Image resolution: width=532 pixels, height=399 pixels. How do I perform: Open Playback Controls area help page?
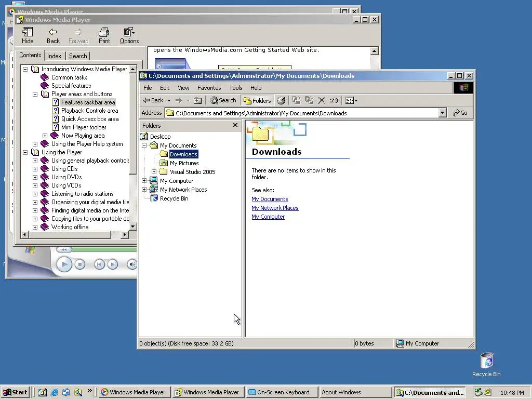click(89, 111)
